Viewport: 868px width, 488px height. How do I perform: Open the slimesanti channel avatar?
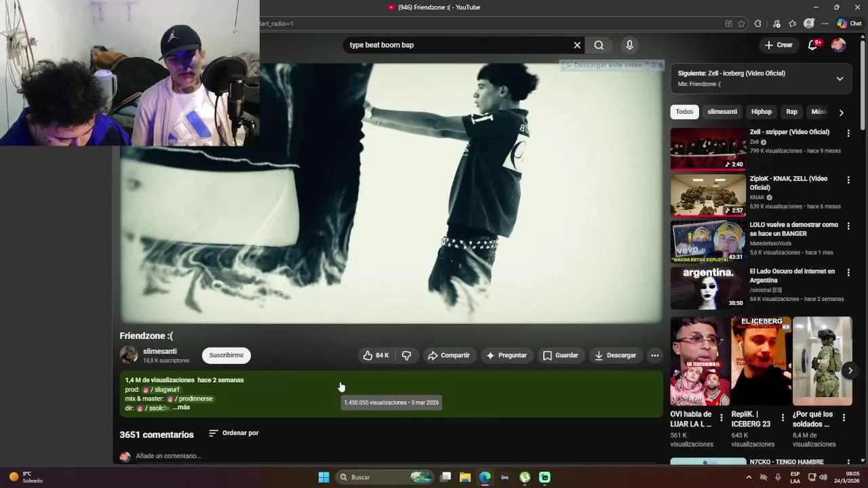tap(128, 354)
